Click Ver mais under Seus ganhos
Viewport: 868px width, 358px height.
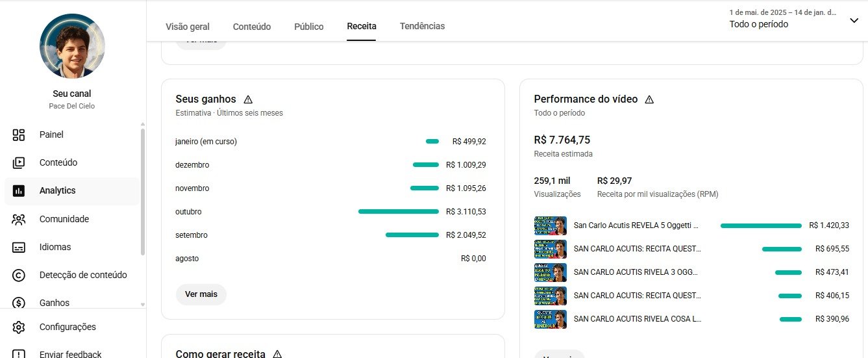tap(201, 294)
